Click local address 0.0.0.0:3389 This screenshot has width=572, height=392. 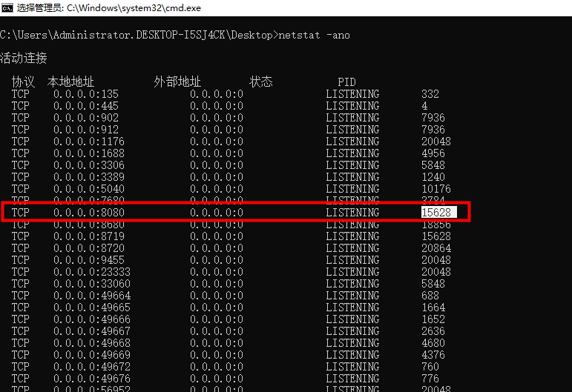(x=89, y=177)
